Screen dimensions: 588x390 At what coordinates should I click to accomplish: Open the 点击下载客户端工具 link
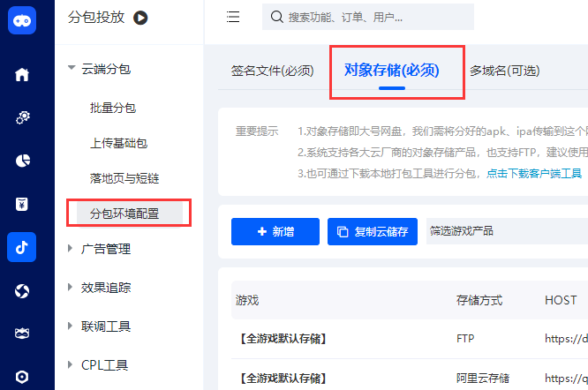coord(534,173)
